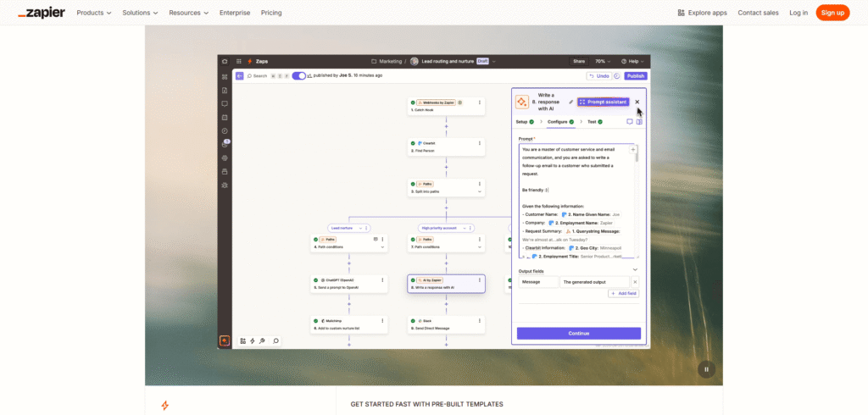Click the purple Continue button
This screenshot has height=415, width=868.
pos(579,333)
